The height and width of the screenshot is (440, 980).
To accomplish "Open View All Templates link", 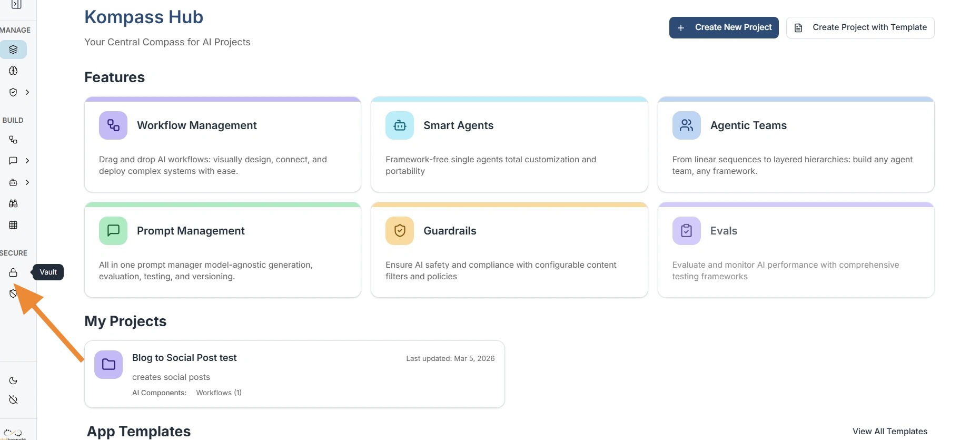I will 889,431.
